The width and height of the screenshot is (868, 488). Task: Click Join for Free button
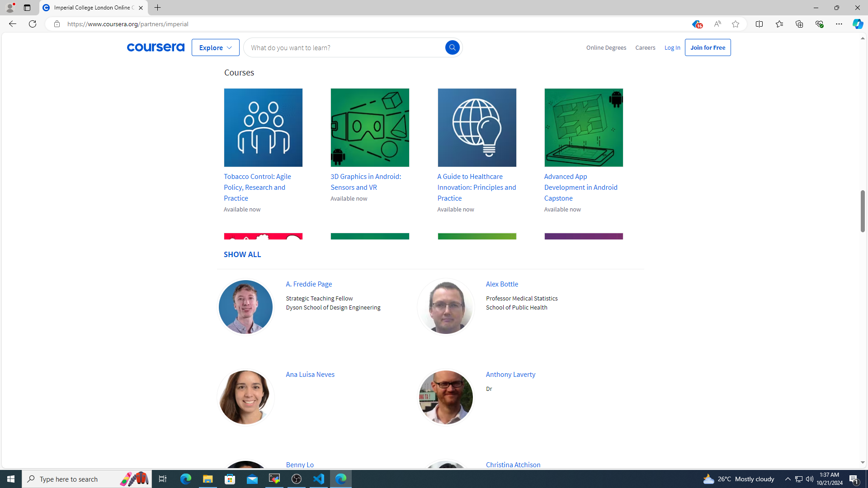click(x=708, y=47)
